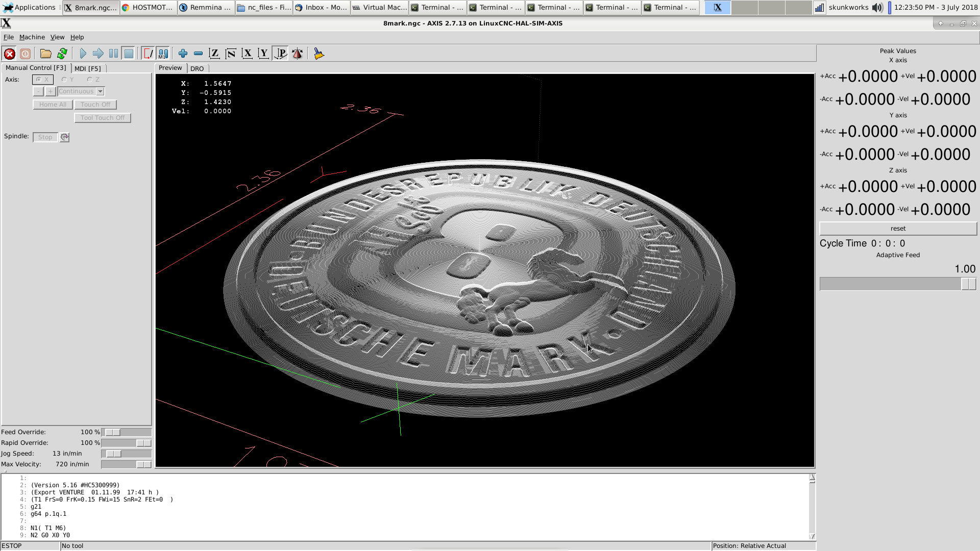
Task: Click the jog plus button
Action: point(51,91)
